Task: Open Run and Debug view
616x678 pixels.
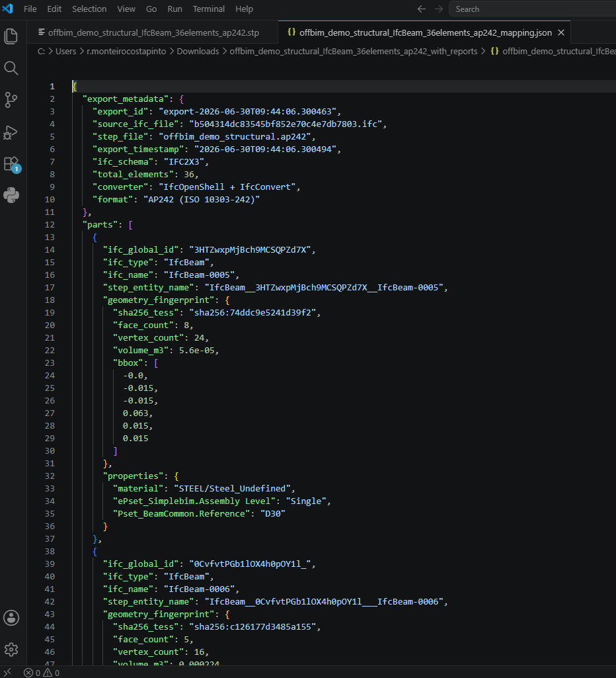Action: pos(11,132)
